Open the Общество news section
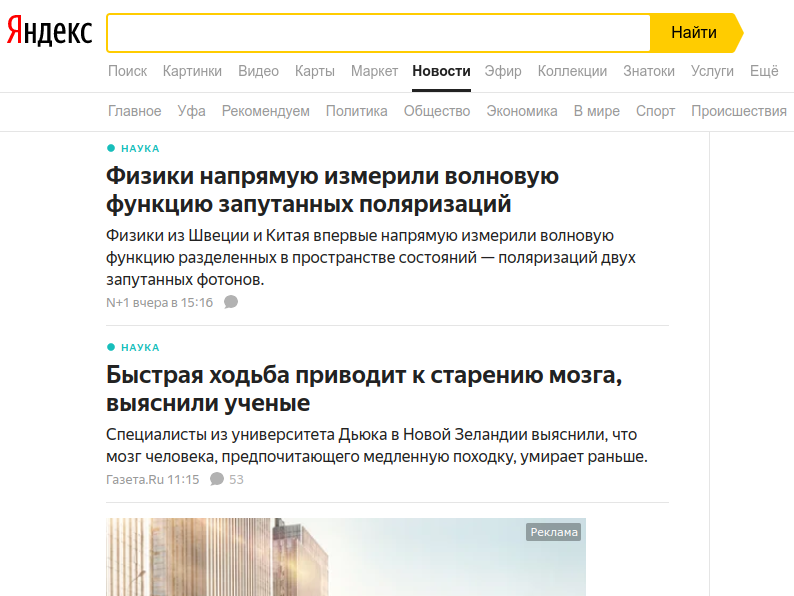794x596 pixels. [437, 111]
